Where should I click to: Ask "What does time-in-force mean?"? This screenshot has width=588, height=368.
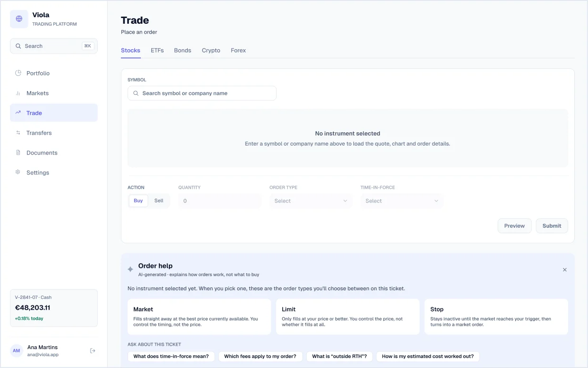tap(171, 357)
